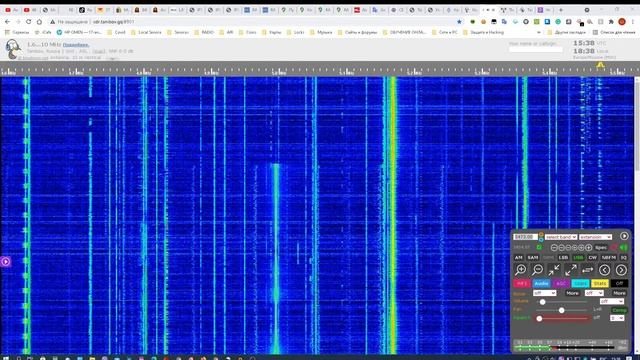Image resolution: width=640 pixels, height=360 pixels.
Task: Open the Local Severs bookmarks folder
Action: coord(146,32)
